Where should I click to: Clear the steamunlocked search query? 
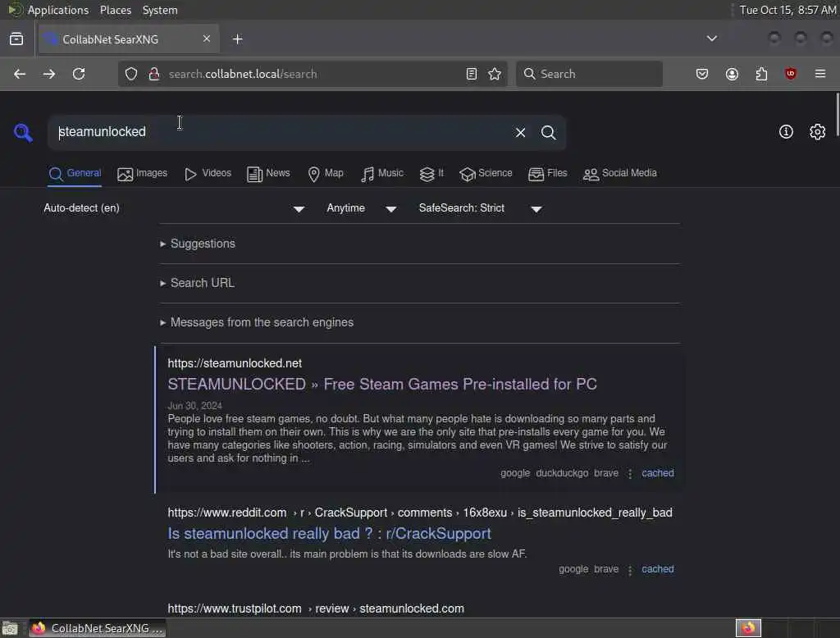coord(520,132)
